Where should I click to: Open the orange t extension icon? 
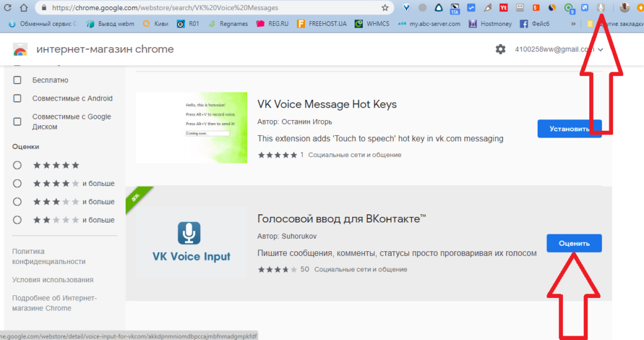click(x=536, y=8)
